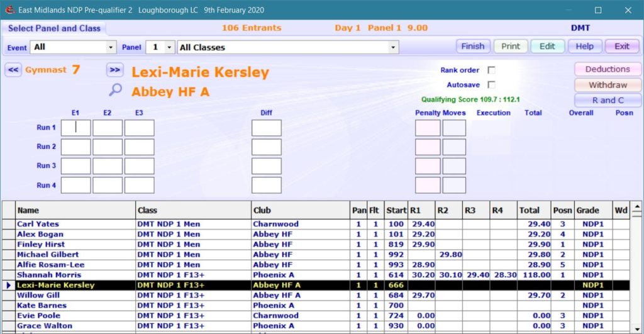Click the Run 1 Penalty field
This screenshot has width=644, height=334.
[428, 128]
